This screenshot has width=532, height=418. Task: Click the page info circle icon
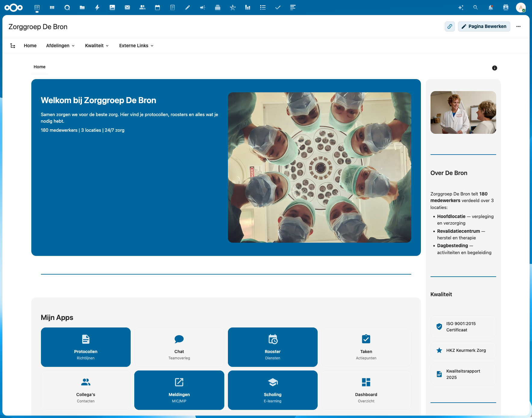[x=495, y=68]
